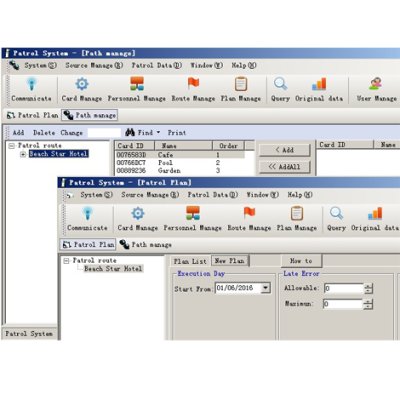Click the Maximum value field

point(343,304)
